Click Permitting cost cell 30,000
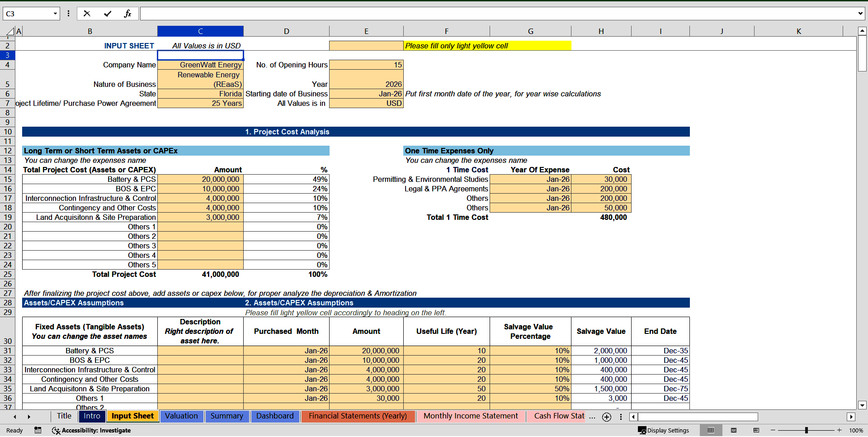The width and height of the screenshot is (868, 437). point(601,179)
